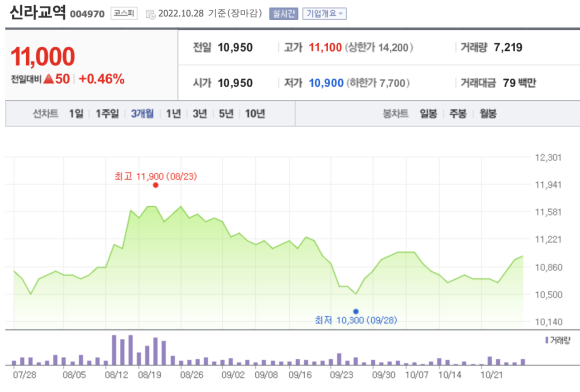Click the 08/19 date axis label
580x392 pixels.
[x=149, y=375]
